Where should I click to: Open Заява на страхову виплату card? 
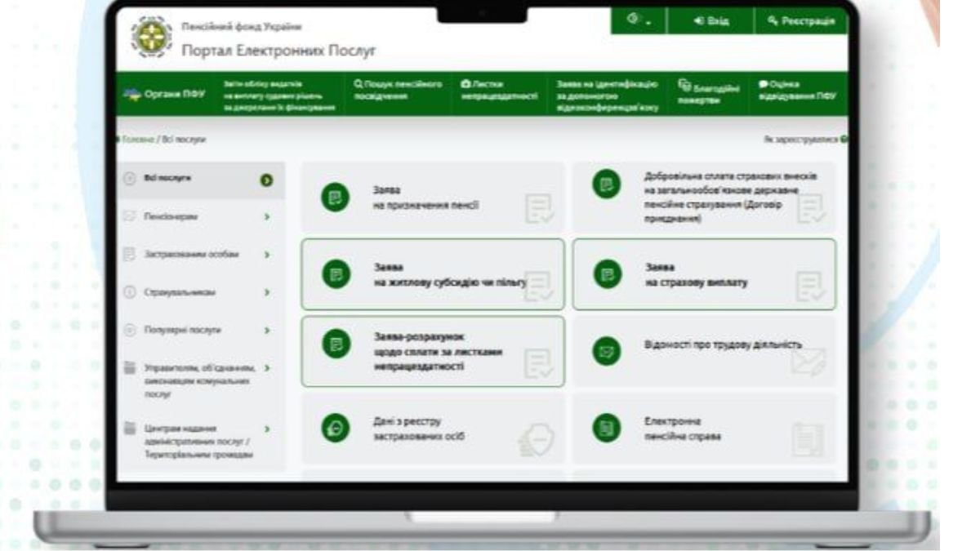[x=704, y=274]
